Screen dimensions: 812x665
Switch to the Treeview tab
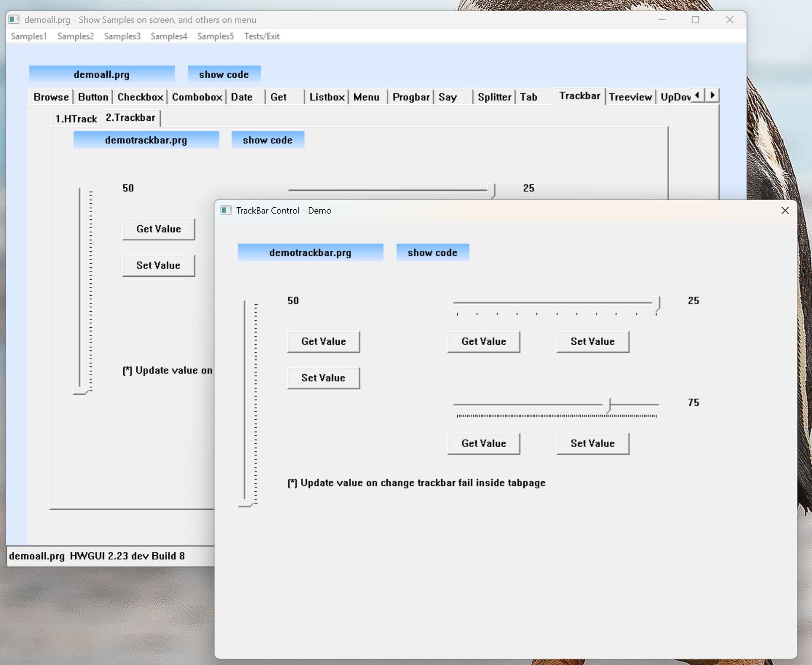(x=630, y=97)
